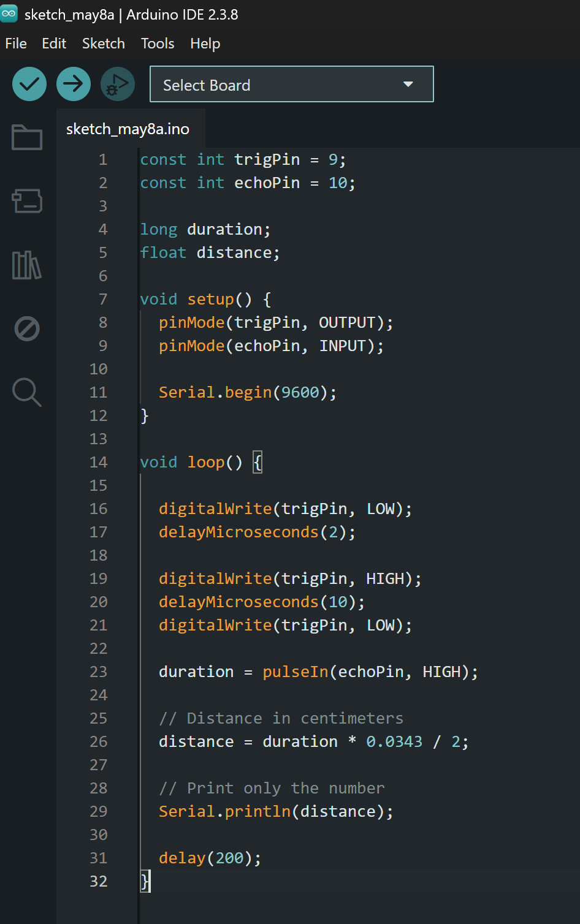Viewport: 580px width, 924px height.
Task: Click line number 14 in gutter
Action: [x=98, y=463]
